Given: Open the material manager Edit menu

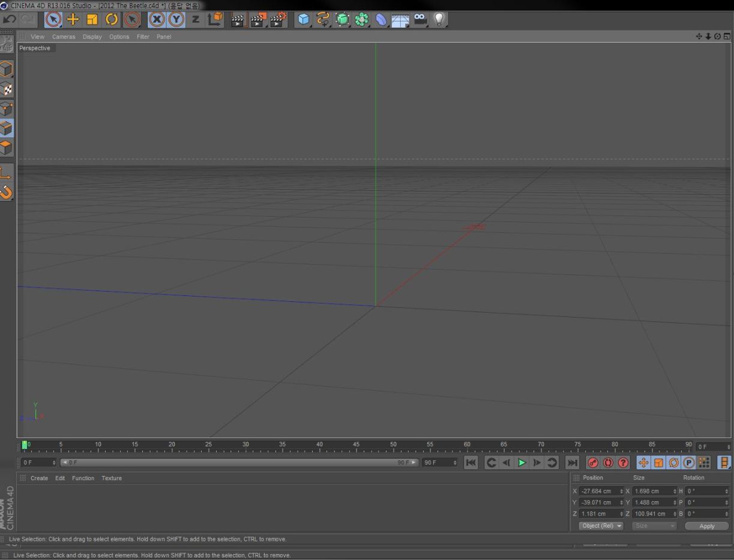Looking at the screenshot, I should click(x=60, y=478).
